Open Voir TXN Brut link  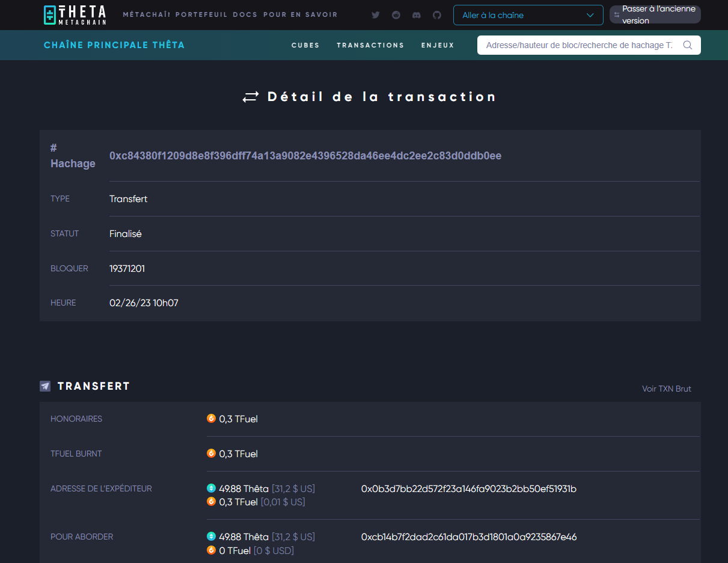click(x=667, y=389)
